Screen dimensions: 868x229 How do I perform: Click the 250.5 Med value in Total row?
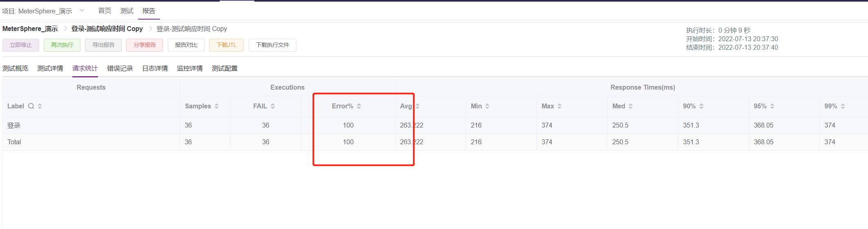[620, 142]
